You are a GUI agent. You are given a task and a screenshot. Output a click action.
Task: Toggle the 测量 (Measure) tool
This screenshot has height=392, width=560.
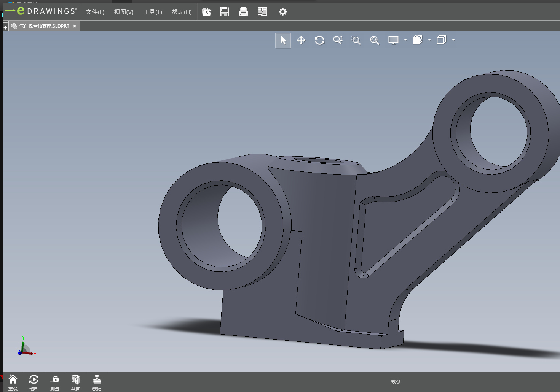click(x=54, y=382)
